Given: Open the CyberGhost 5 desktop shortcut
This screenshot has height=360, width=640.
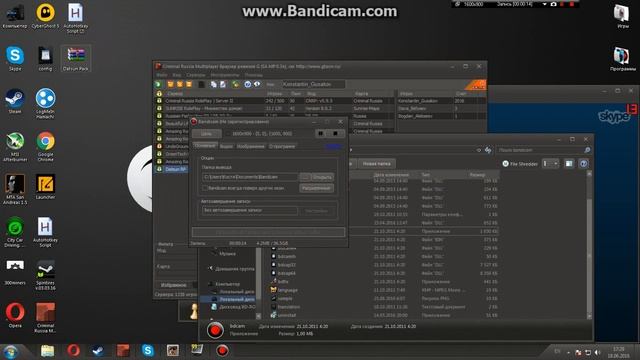Looking at the screenshot, I should [45, 16].
